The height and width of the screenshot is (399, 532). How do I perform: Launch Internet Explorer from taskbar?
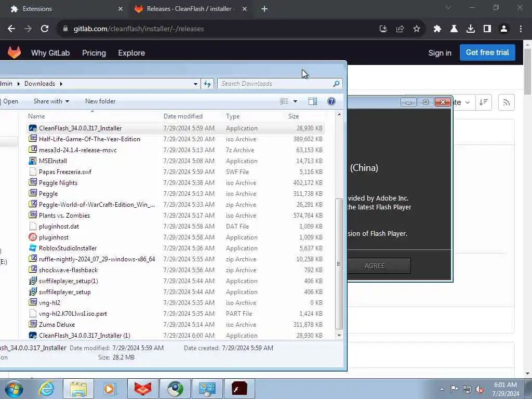(x=46, y=389)
